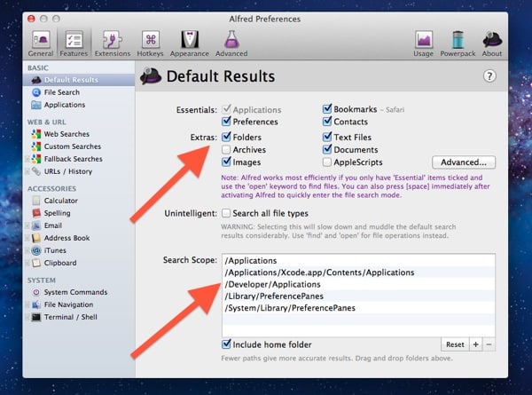Enable the AppleScripts checkbox
Viewport: 532px width, 395px height.
click(x=327, y=162)
